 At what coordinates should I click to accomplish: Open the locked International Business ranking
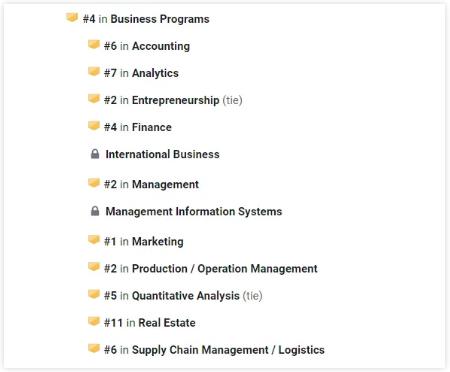(x=163, y=154)
